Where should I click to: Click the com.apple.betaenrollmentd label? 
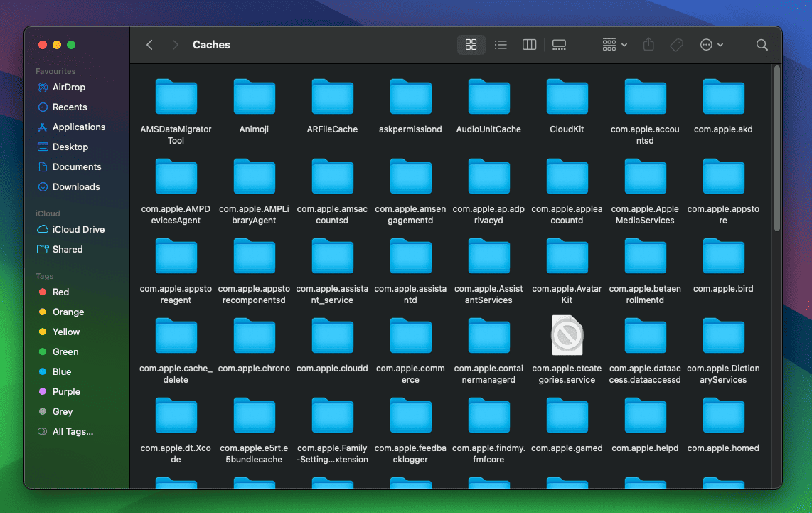645,295
